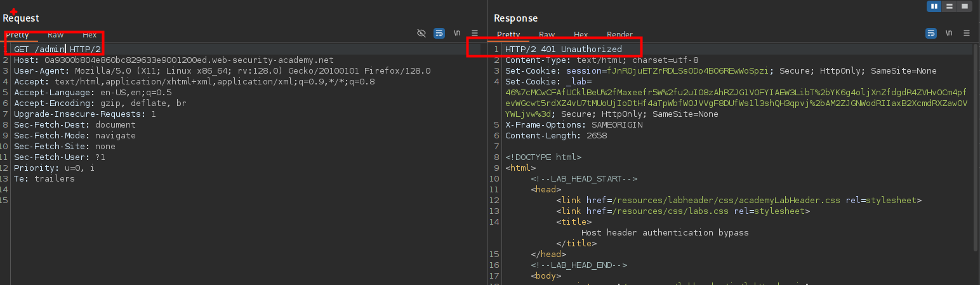Screen dimensions: 980x285
Task: Open the Request panel hamburger options menu
Action: [x=475, y=33]
